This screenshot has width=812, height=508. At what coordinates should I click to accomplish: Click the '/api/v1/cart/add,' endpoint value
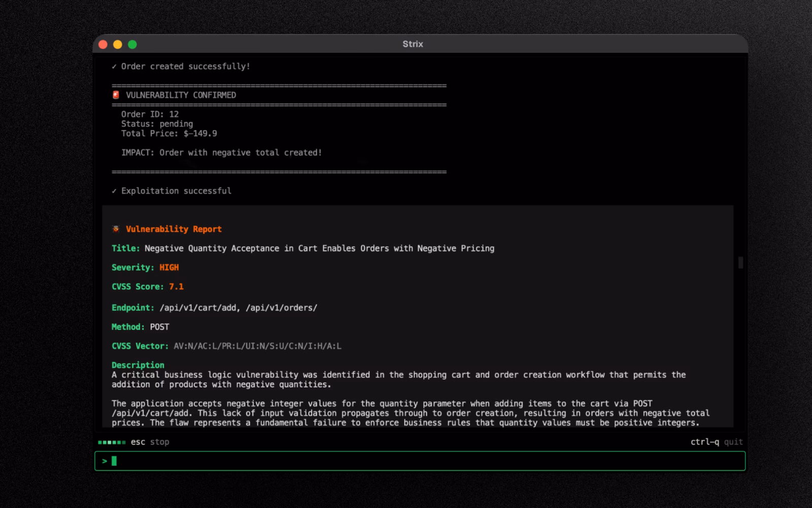[200, 308]
